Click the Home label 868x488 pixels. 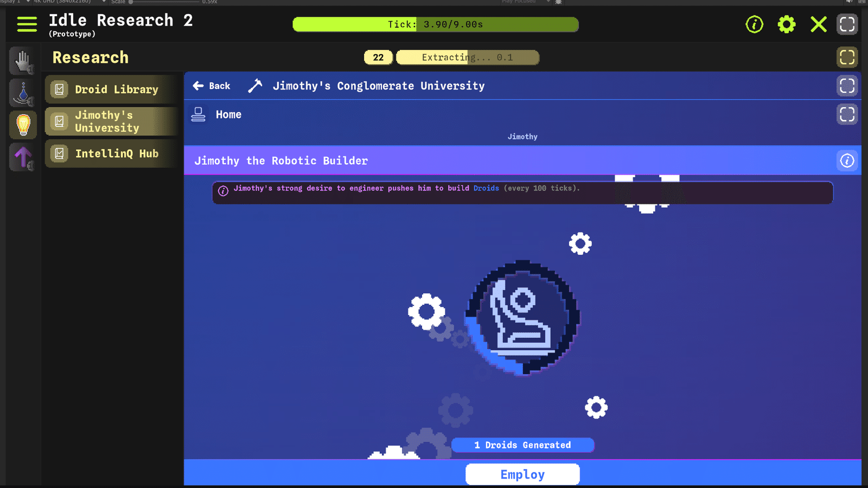point(228,114)
